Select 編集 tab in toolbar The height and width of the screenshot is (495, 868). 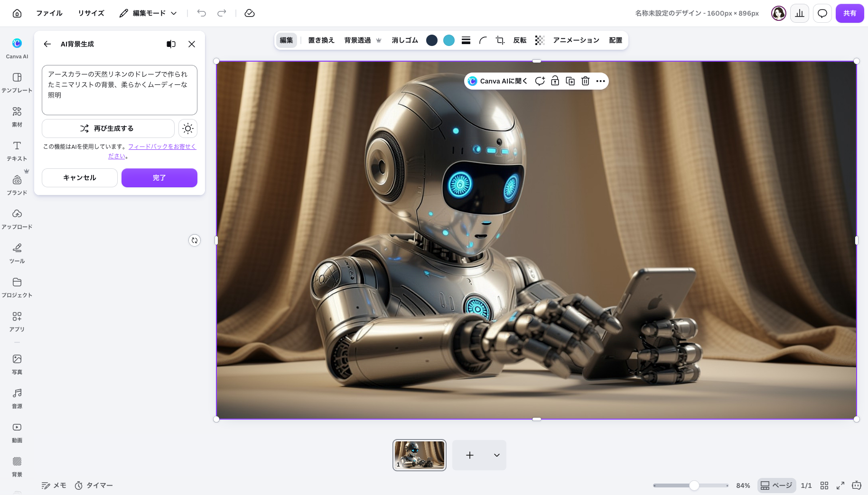287,40
